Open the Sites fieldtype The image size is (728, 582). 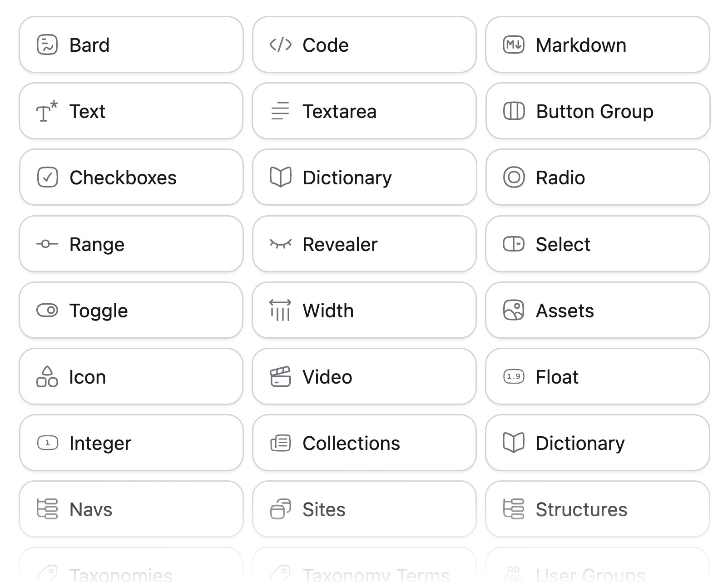point(364,509)
